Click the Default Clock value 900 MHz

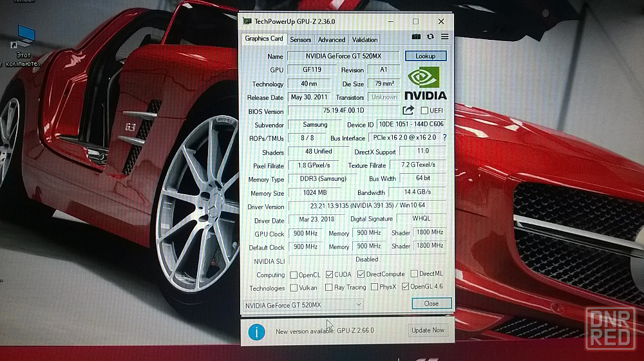click(305, 247)
